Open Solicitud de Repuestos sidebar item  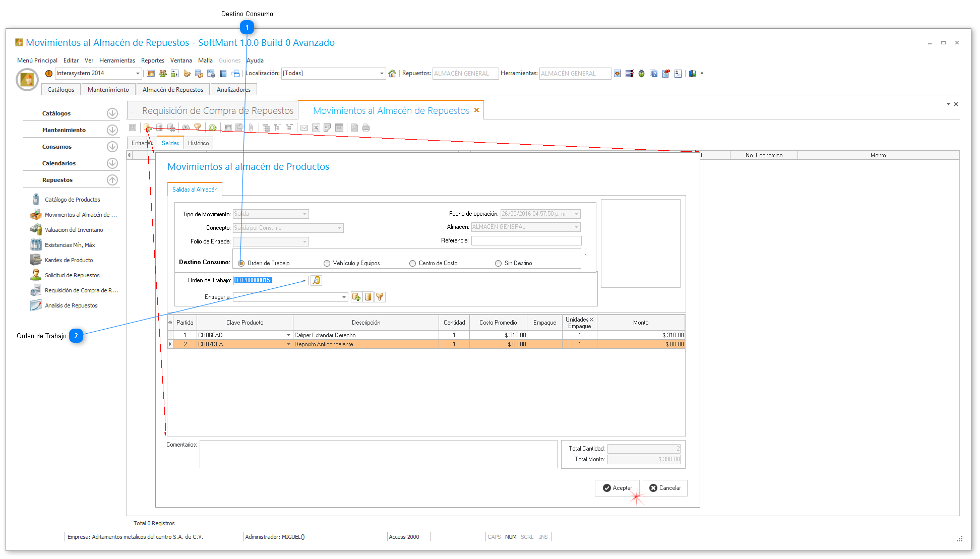pyautogui.click(x=72, y=275)
